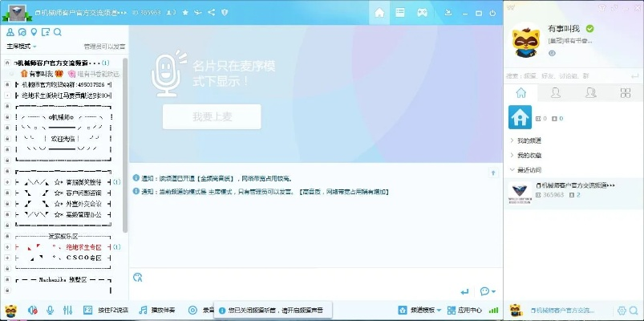
Task: Click the YY raccoon avatar in bottom toolbar
Action: 11,311
